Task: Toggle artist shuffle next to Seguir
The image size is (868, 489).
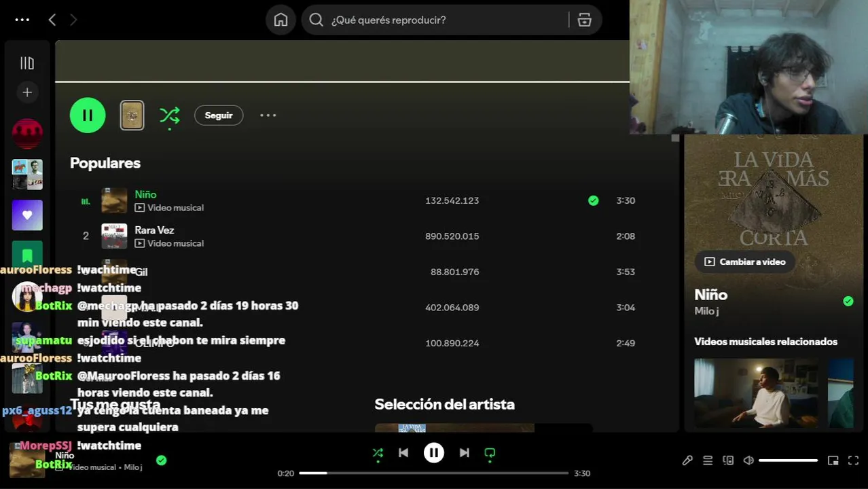Action: [170, 115]
